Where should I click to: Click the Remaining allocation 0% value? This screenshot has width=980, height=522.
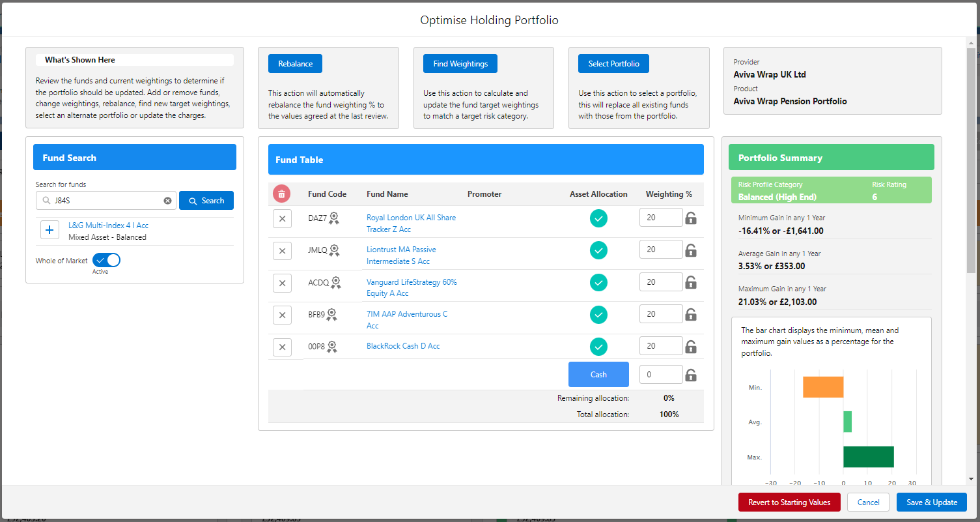(x=669, y=398)
